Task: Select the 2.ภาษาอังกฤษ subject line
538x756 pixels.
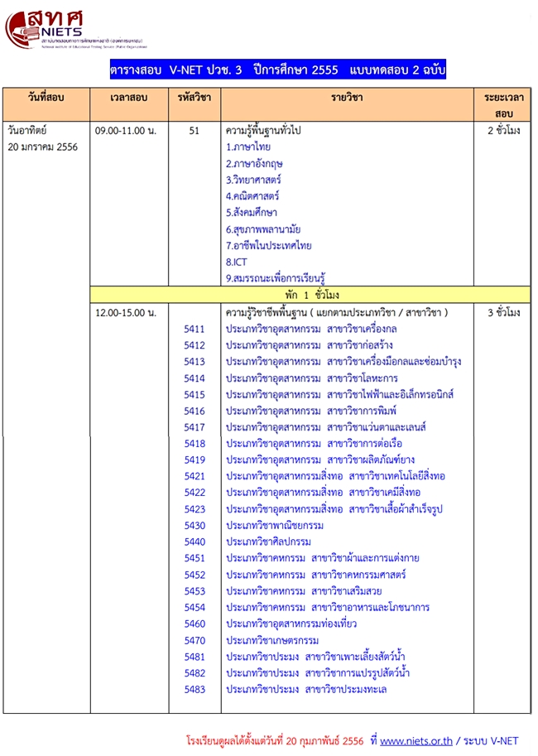Action: (x=254, y=164)
